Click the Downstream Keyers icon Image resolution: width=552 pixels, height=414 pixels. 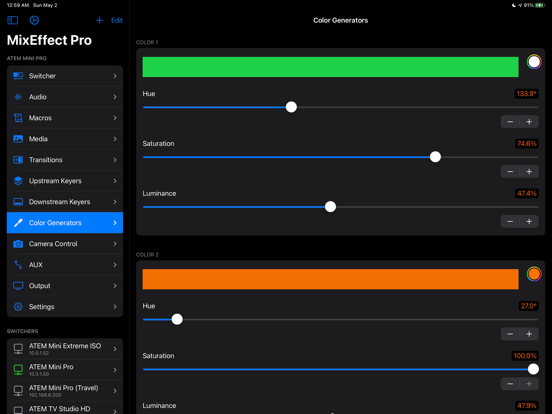(18, 202)
